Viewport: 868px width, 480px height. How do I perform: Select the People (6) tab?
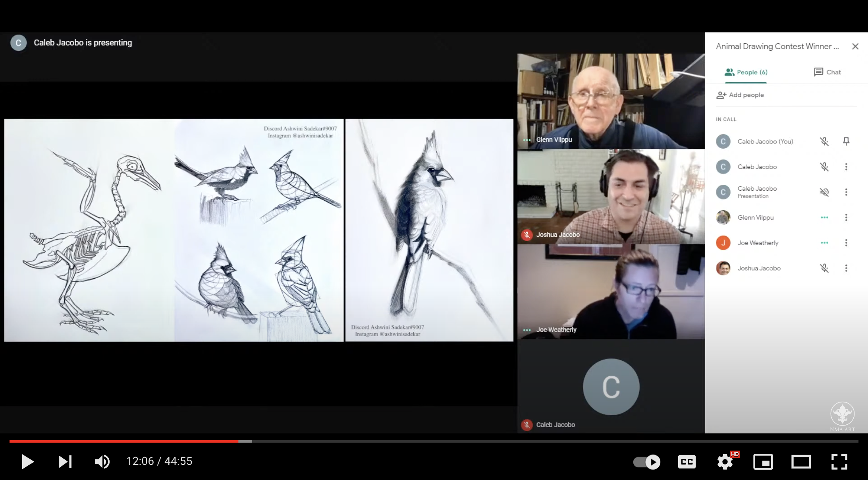point(746,72)
